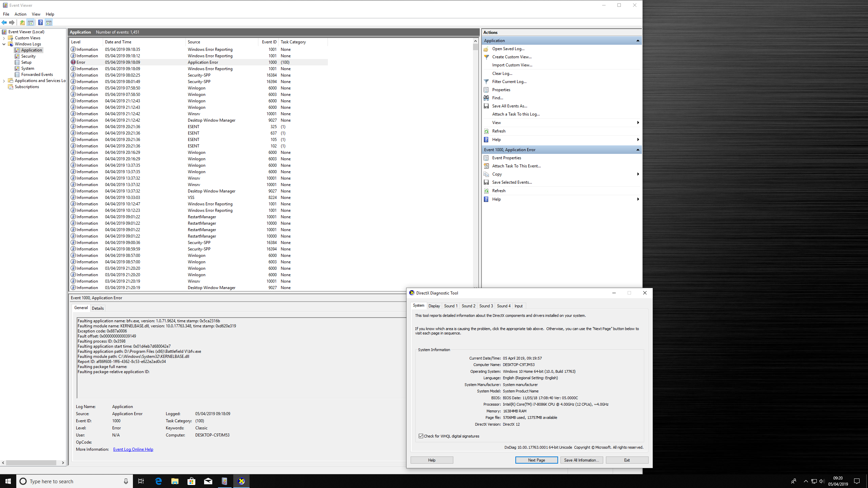The width and height of the screenshot is (868, 488).
Task: Open the View submenu in Actions
Action: pyautogui.click(x=561, y=123)
